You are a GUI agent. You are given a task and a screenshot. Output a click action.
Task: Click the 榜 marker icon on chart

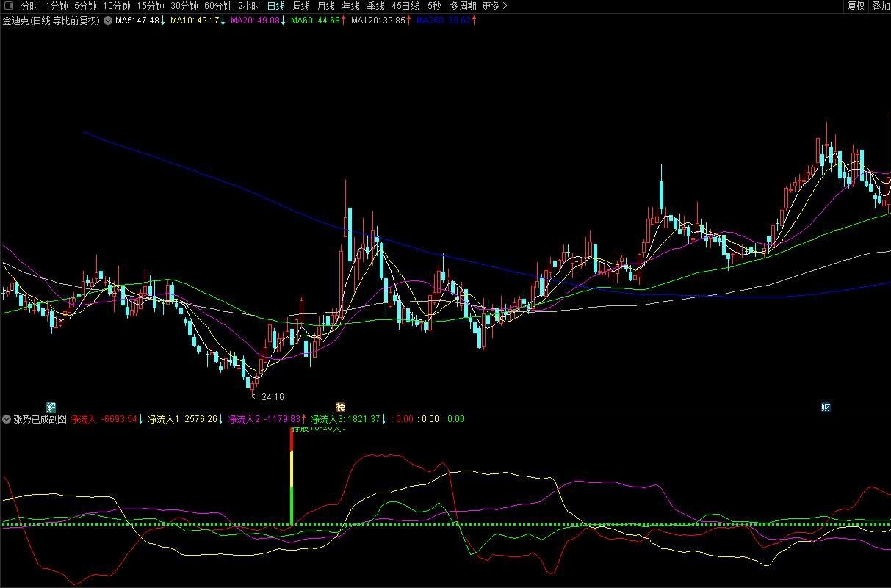pyautogui.click(x=340, y=407)
